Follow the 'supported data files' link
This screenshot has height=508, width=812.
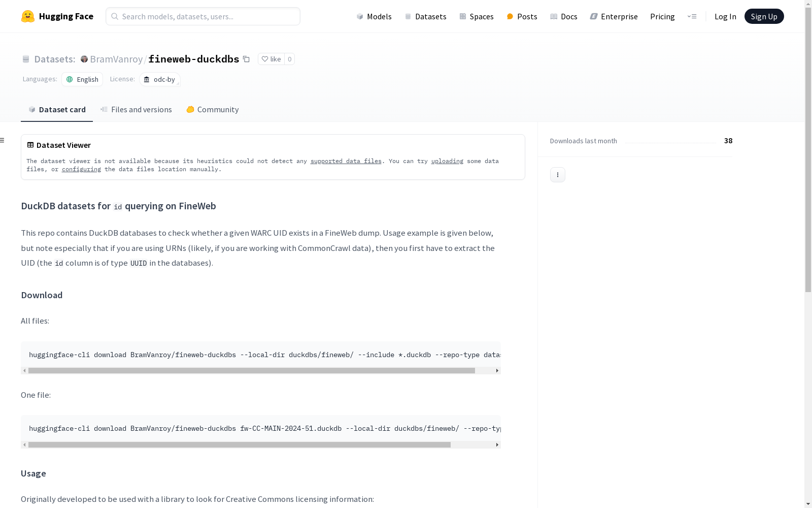346,161
